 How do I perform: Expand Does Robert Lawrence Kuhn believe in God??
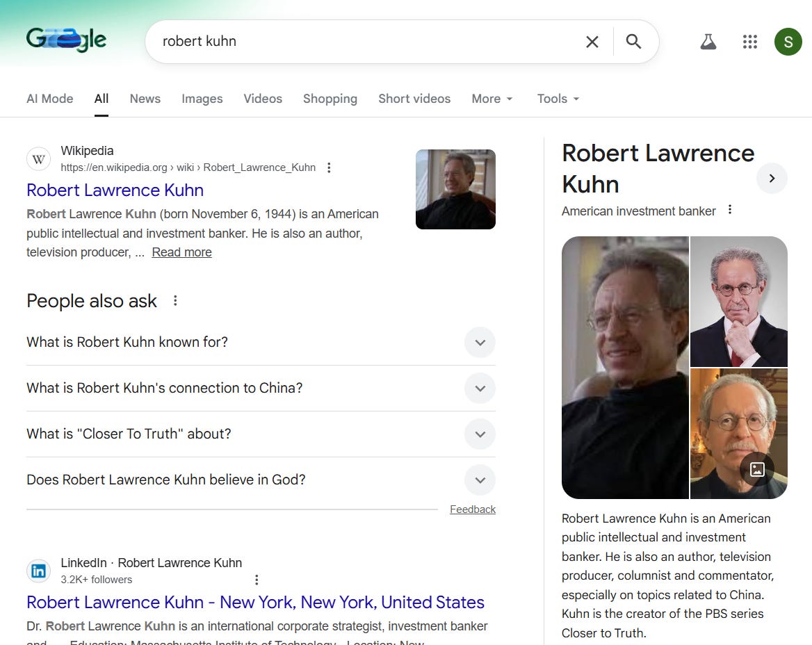[x=261, y=480]
